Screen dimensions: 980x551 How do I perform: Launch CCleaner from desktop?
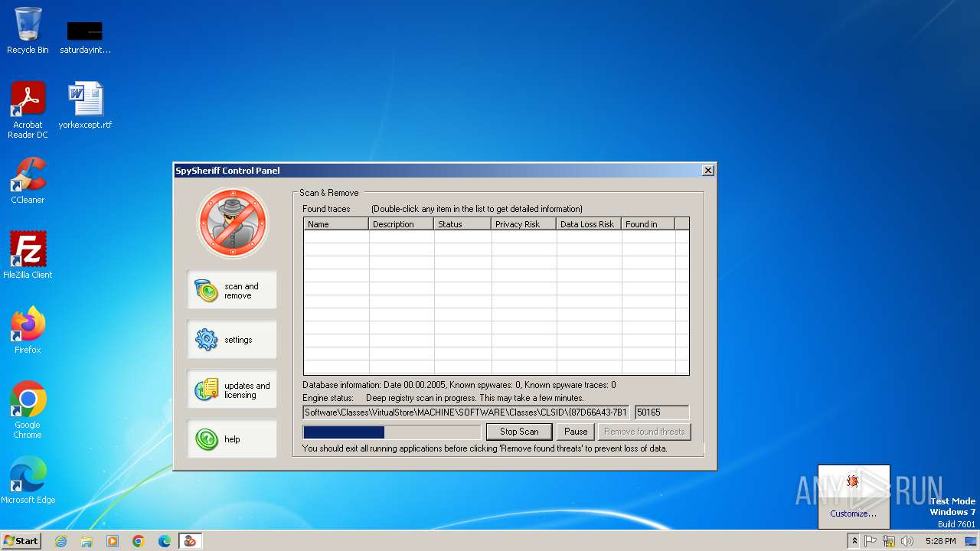point(28,181)
